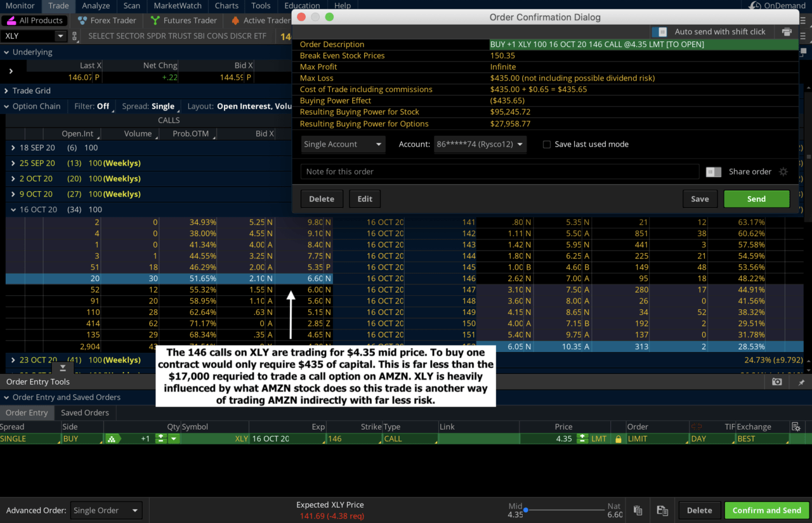Switch to the Saved Orders tab
This screenshot has height=523, width=812.
point(85,412)
